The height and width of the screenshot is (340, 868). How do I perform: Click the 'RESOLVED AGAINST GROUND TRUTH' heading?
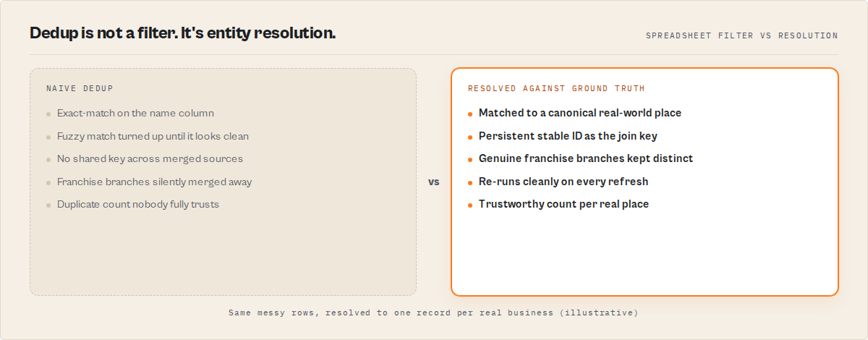click(x=556, y=88)
